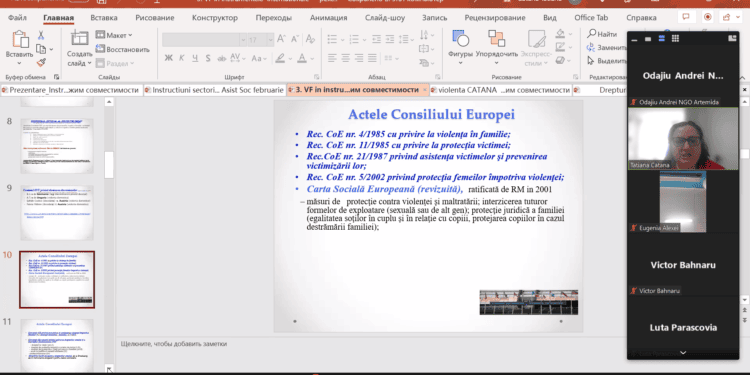The width and height of the screenshot is (750, 375).
Task: Toggle Zoom active speaker view (blue icon)
Action: (662, 39)
